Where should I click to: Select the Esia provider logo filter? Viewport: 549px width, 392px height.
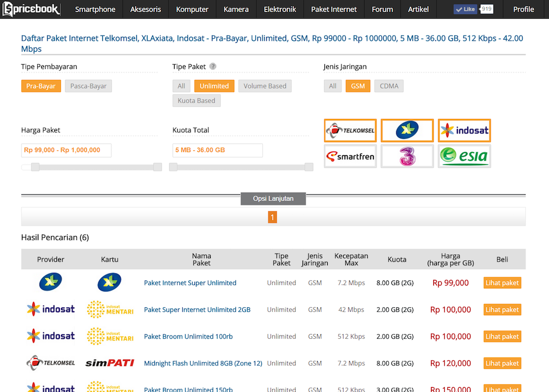coord(464,156)
